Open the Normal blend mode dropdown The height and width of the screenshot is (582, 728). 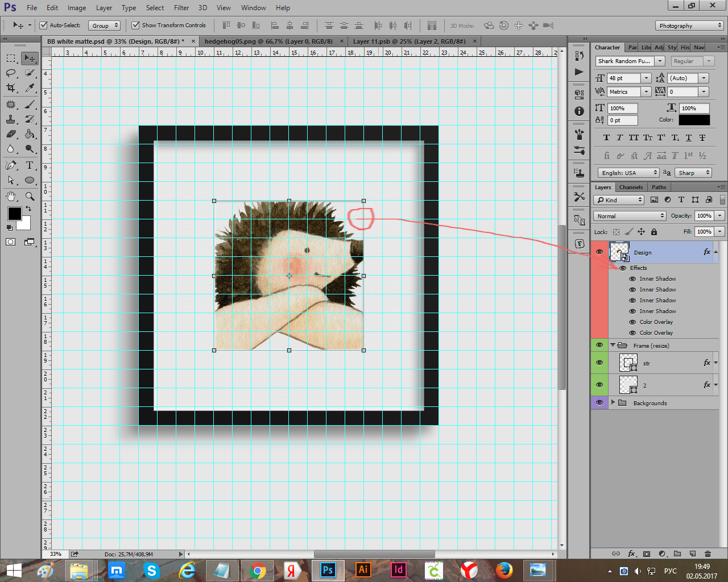(630, 216)
